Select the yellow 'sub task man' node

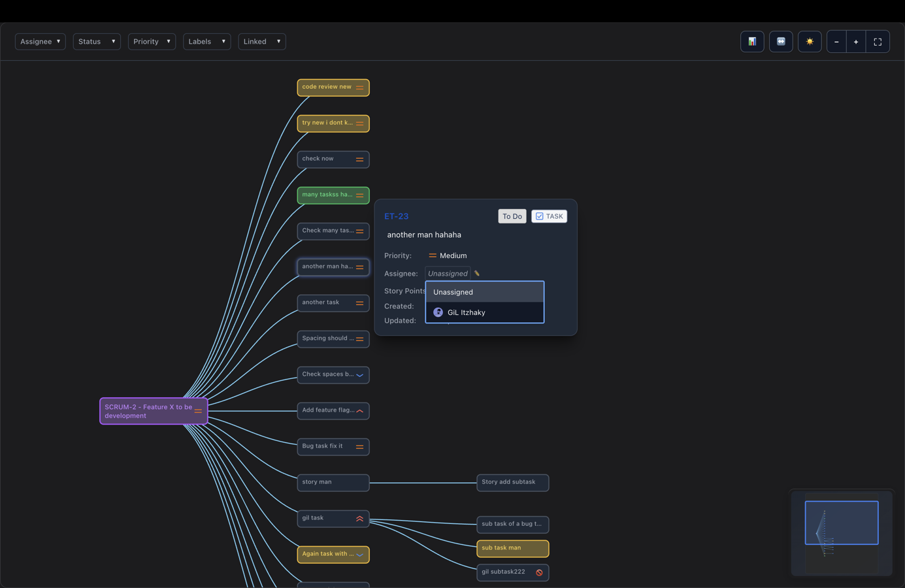pos(513,549)
